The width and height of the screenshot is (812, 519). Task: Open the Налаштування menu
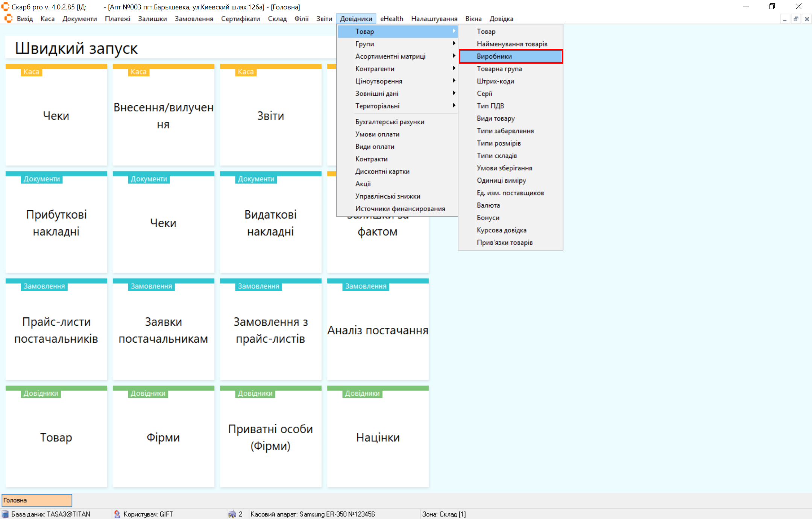tap(434, 19)
